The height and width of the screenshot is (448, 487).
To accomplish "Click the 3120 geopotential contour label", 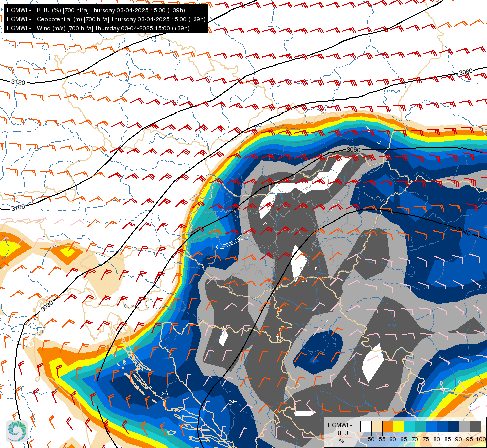I will pos(18,82).
